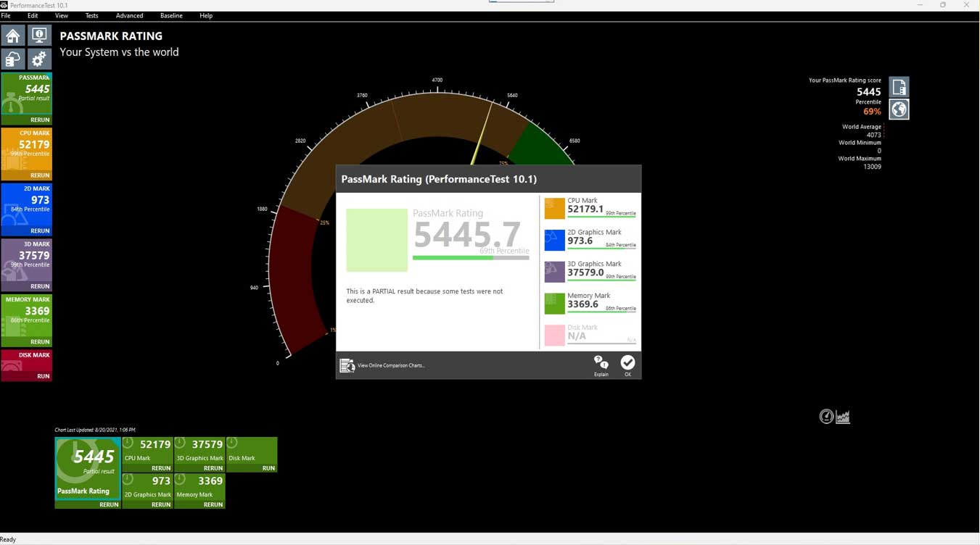Switch to the gauge chart view icon
Screen dimensions: 980x545
point(826,416)
